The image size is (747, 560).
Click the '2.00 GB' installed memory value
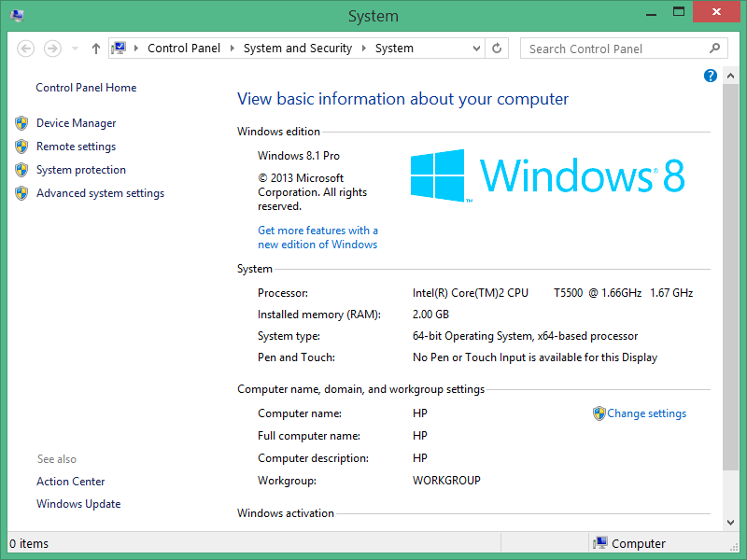(x=430, y=315)
